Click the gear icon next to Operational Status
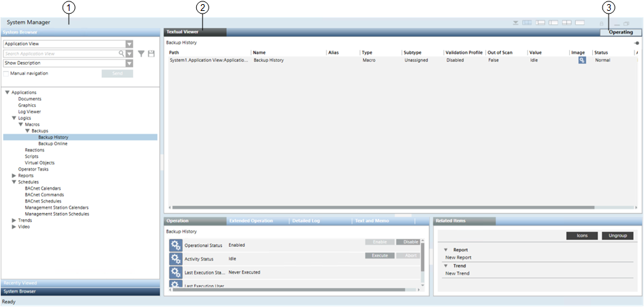644x307 pixels. coord(176,245)
